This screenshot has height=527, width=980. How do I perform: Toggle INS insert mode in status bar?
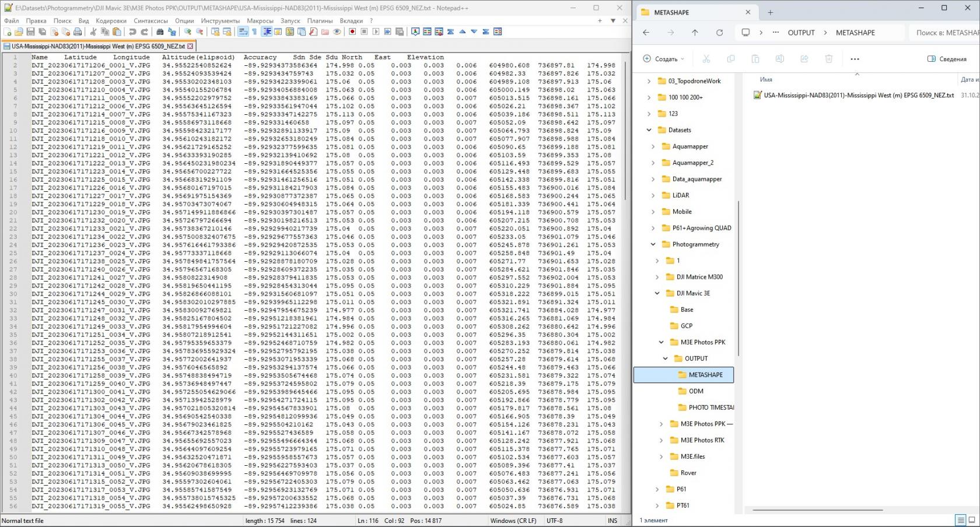[612, 521]
